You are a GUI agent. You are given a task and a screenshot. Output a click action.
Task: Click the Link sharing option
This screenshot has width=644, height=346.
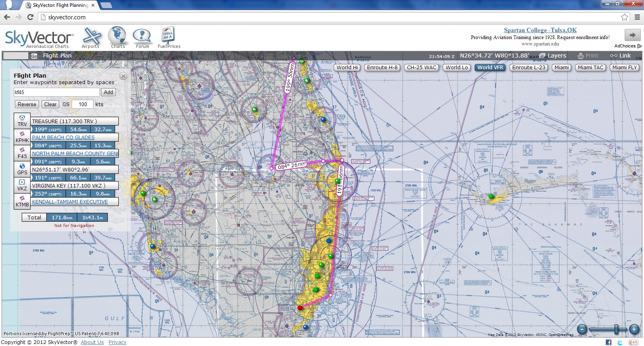coord(620,56)
